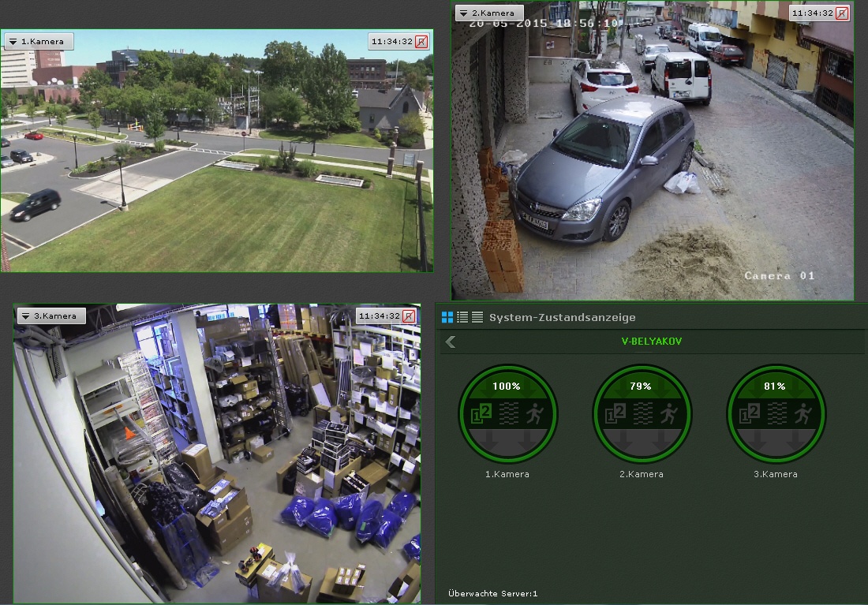Click the red icon beside 1.Kamera timestamp
Viewport: 868px width, 605px height.
[x=421, y=42]
